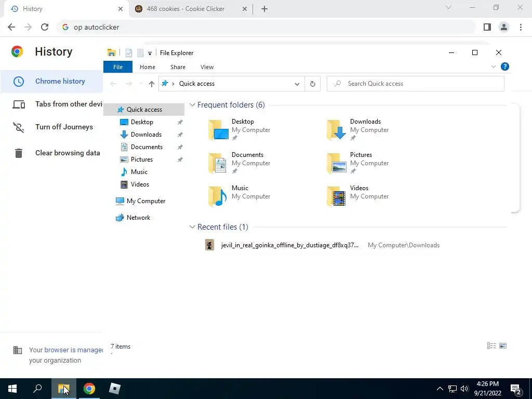
Task: Click the Chrome address bar
Action: coord(267,27)
